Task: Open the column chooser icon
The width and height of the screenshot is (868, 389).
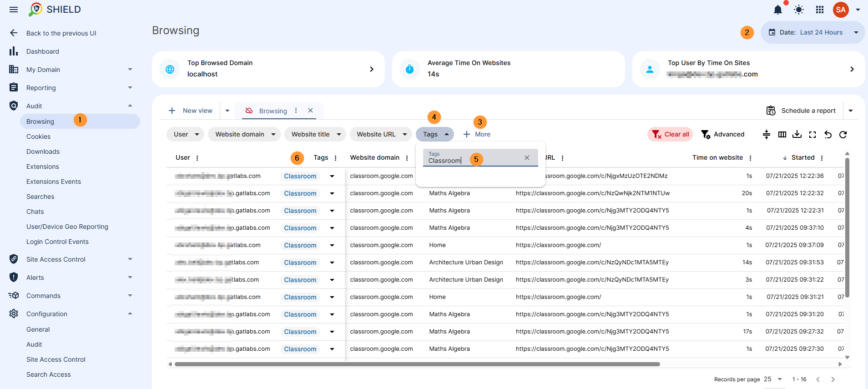Action: point(782,134)
